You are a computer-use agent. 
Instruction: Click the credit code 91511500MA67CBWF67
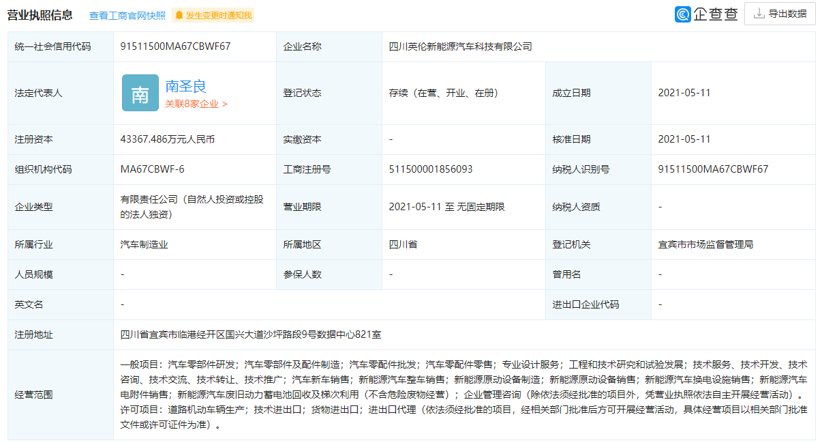(x=175, y=46)
